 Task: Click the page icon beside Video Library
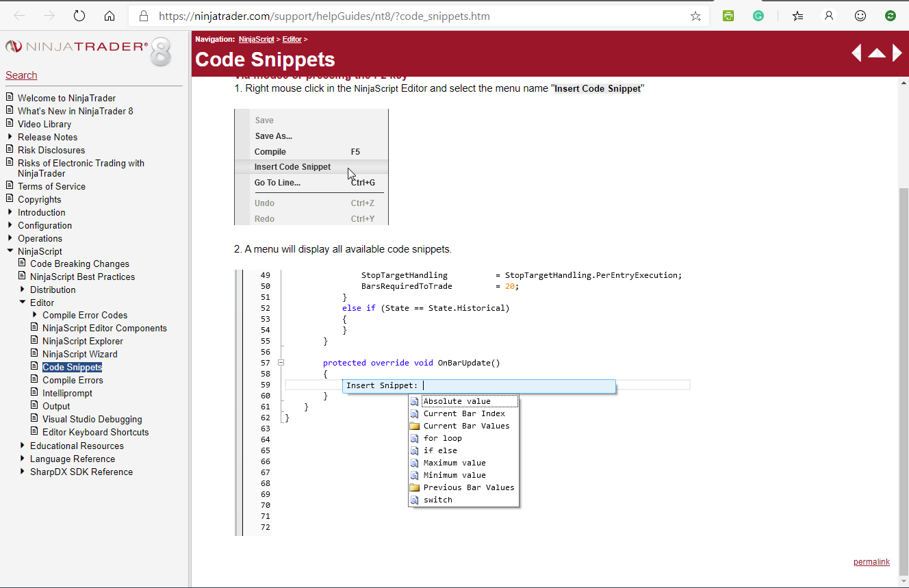tap(10, 123)
